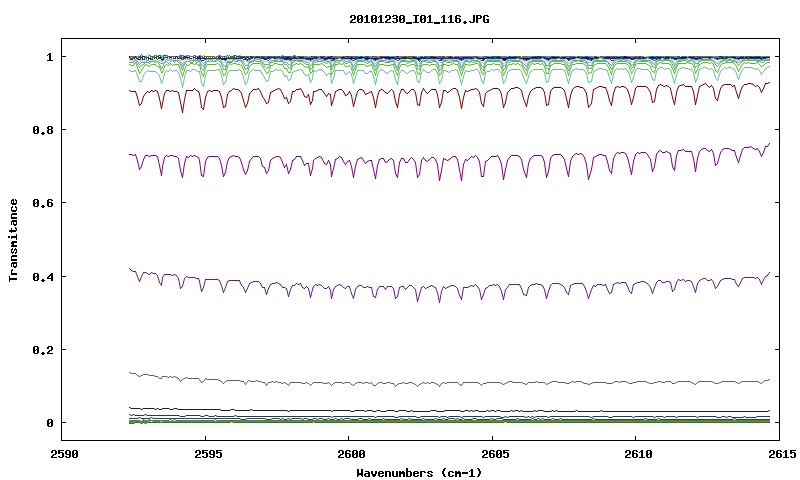Click the y-axis tick label 0
This screenshot has width=800, height=480.
point(49,423)
